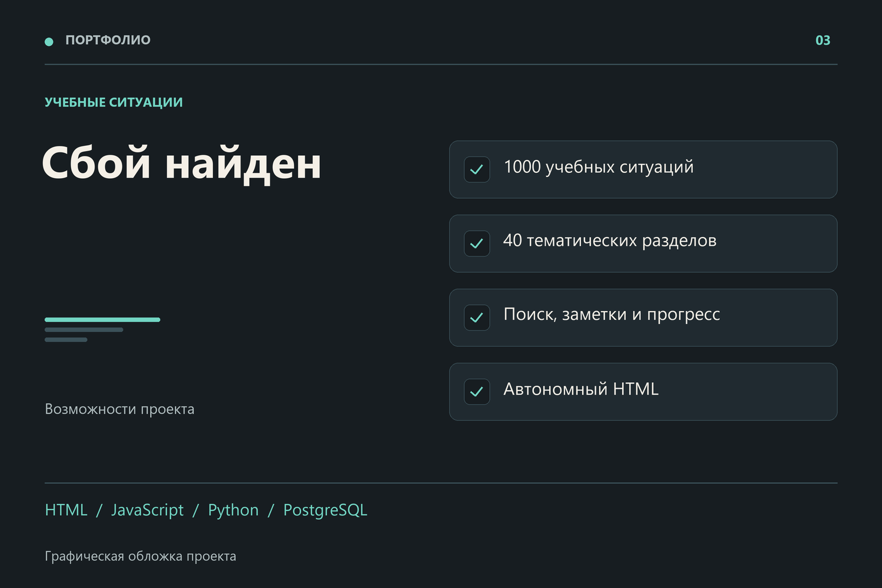Toggle the checkbox for «1000 учебных ситуаций»
This screenshot has width=882, height=588.
coord(477,169)
